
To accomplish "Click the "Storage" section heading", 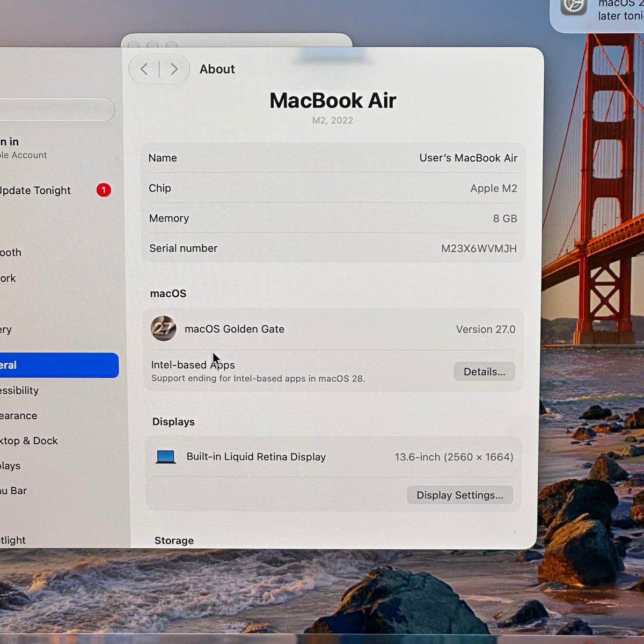I will point(174,540).
